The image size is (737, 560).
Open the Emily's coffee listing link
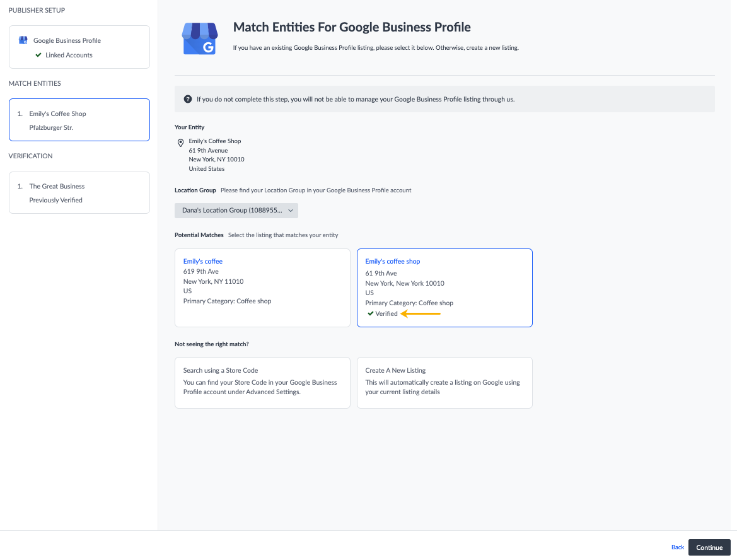(x=202, y=261)
